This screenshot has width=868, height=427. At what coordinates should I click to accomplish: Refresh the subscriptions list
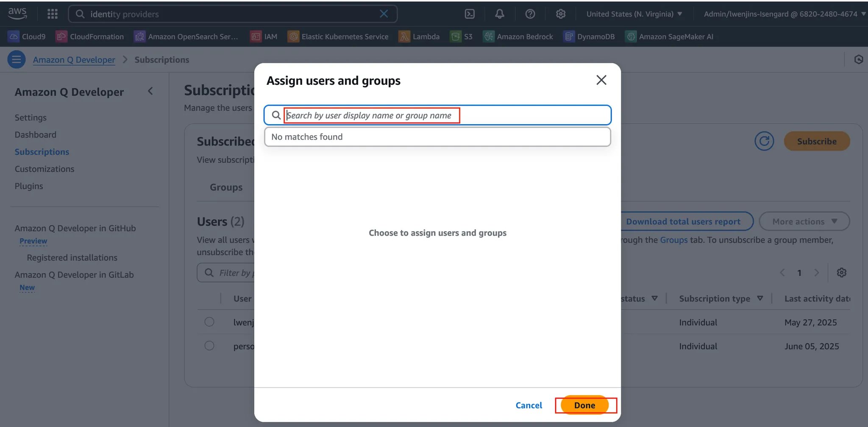(x=764, y=141)
